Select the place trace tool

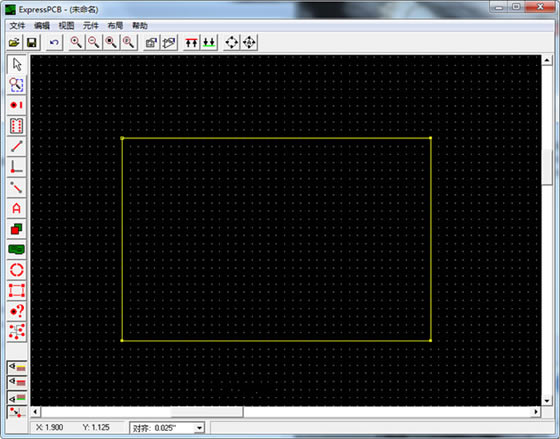16,146
